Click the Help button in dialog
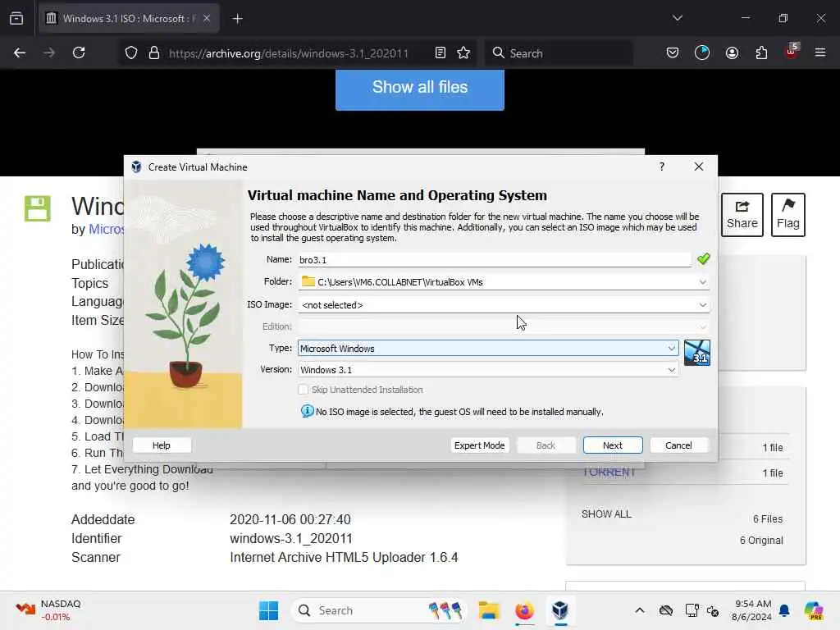The width and height of the screenshot is (840, 630). (x=162, y=445)
